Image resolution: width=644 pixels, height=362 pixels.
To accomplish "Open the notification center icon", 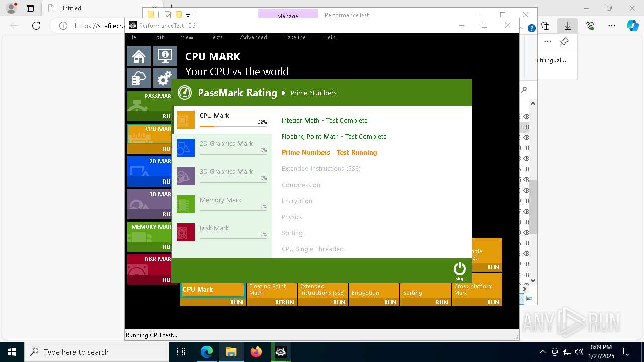I will click(x=627, y=352).
